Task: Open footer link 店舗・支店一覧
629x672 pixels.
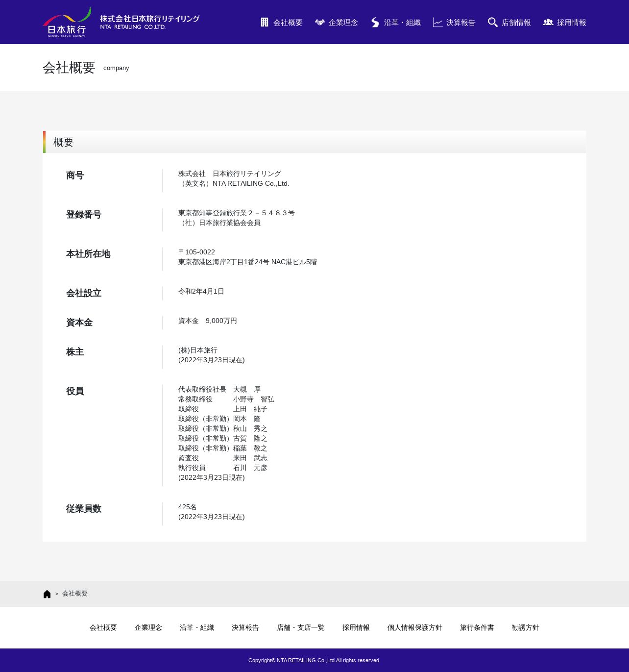Action: click(x=301, y=627)
